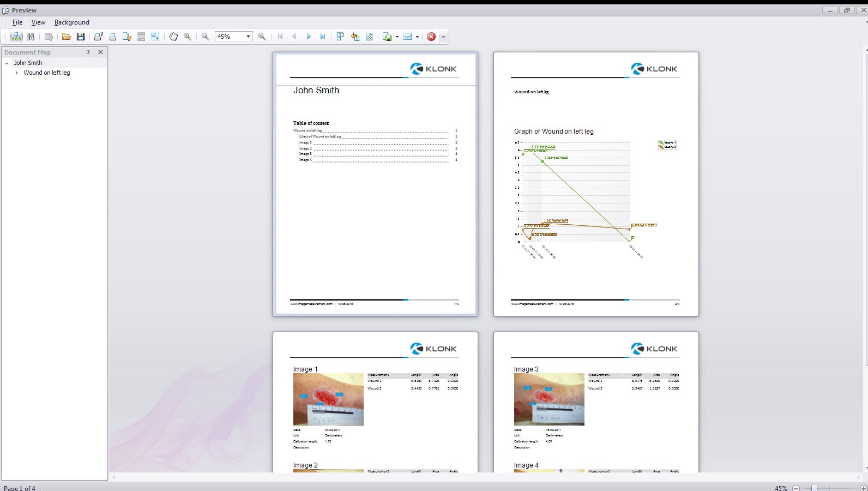Click the Image 2 heading
The image size is (868, 491).
(x=305, y=465)
